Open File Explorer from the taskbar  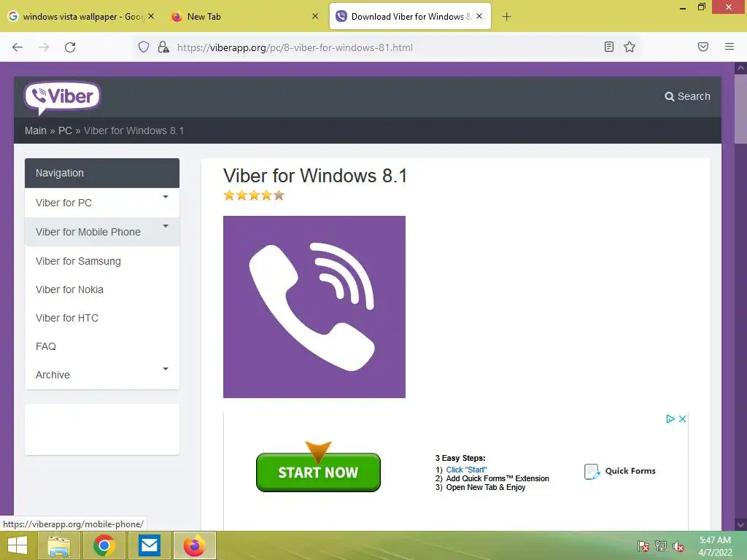(x=58, y=545)
